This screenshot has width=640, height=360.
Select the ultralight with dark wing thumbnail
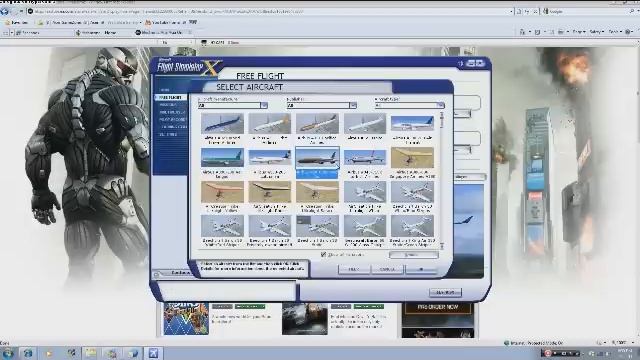pyautogui.click(x=270, y=192)
